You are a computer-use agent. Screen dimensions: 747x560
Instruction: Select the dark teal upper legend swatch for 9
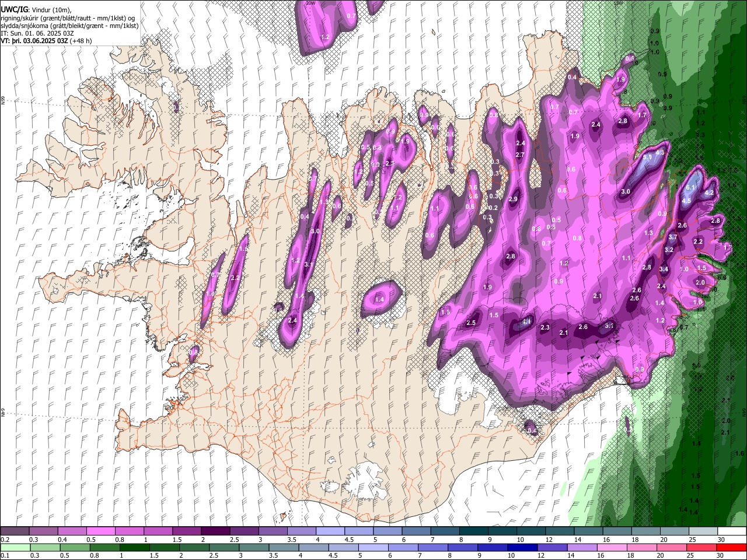tap(501, 531)
